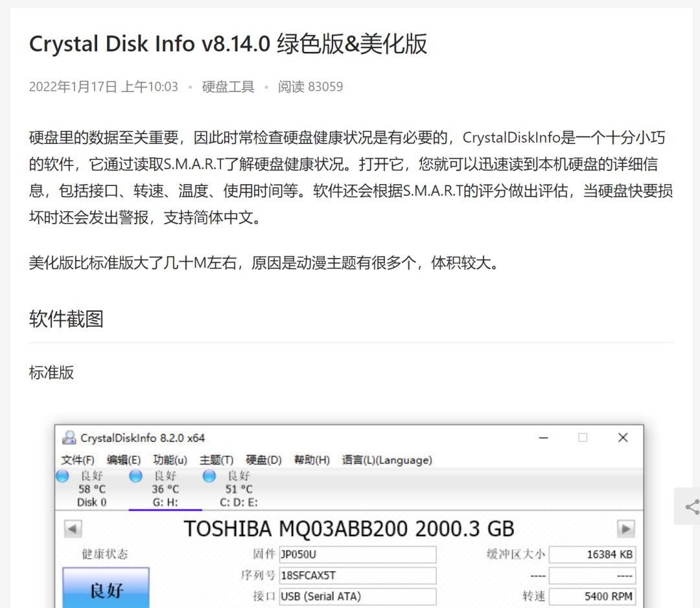Maximize the CrystalDiskInfo window
The width and height of the screenshot is (700, 608).
583,438
